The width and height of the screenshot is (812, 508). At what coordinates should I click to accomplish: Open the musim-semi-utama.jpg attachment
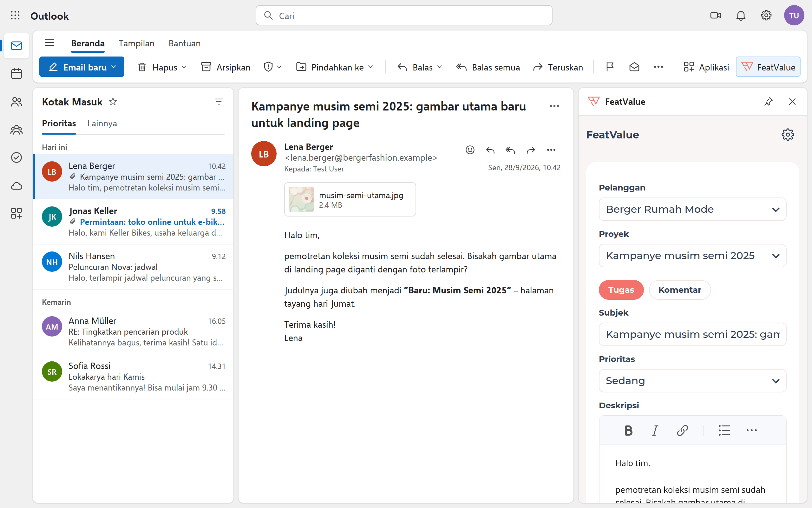(x=350, y=199)
